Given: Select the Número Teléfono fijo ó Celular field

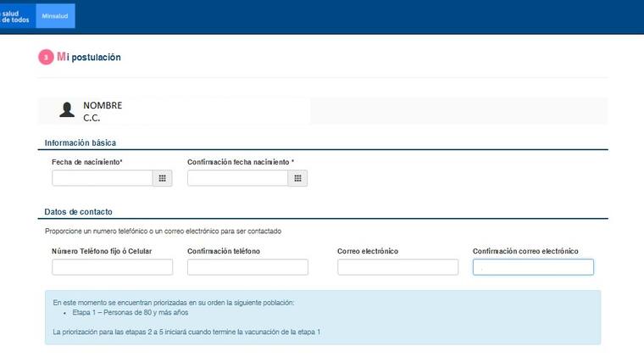Looking at the screenshot, I should click(112, 267).
